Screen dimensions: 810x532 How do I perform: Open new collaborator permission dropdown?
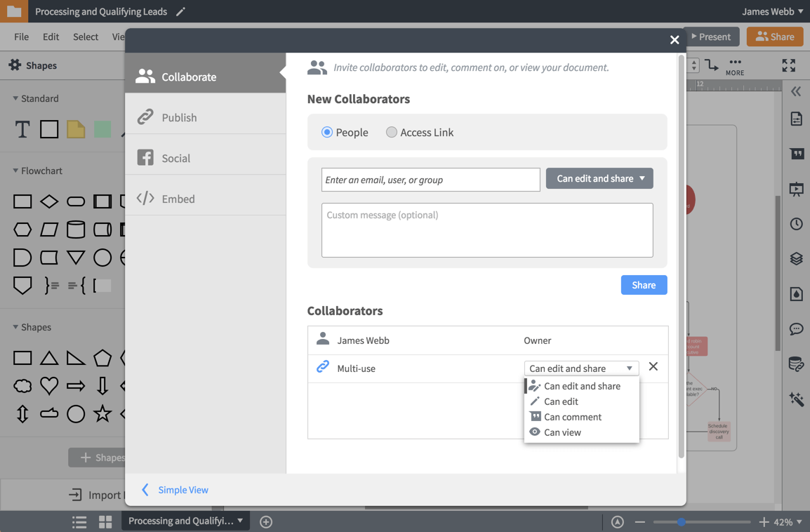click(x=599, y=178)
